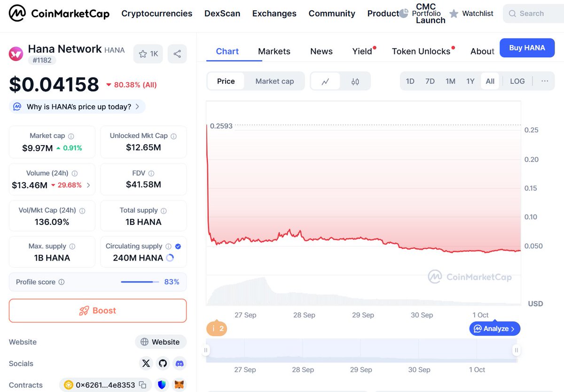Viewport: 564px width, 392px height.
Task: Open the project Website link
Action: (x=161, y=342)
